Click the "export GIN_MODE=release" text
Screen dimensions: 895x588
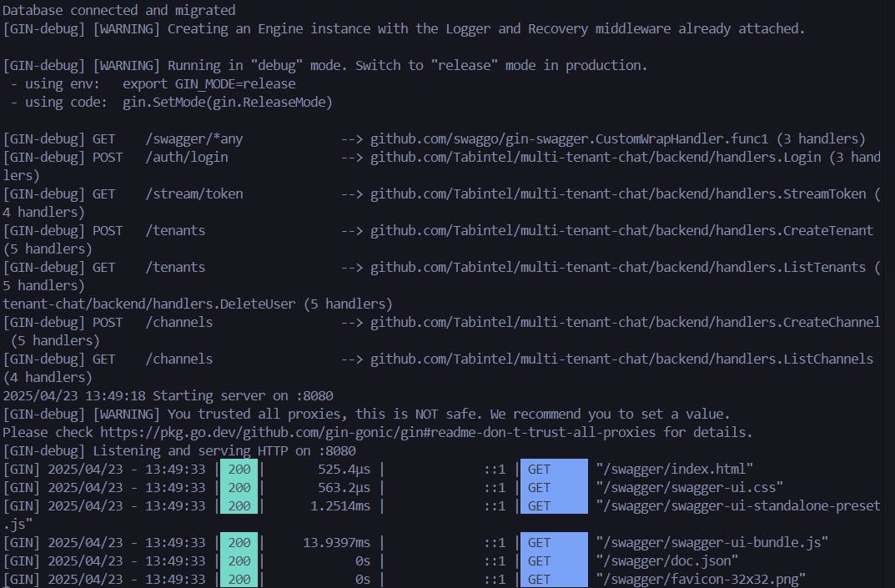tap(209, 83)
